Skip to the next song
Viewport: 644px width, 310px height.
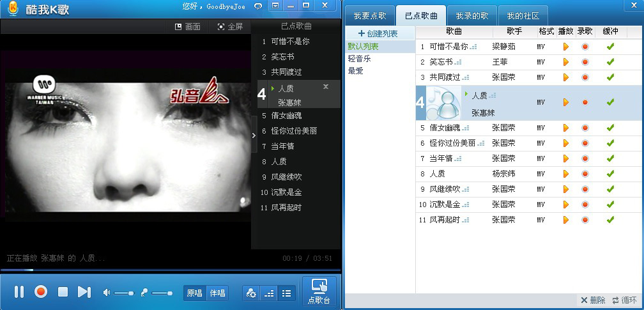(x=84, y=292)
